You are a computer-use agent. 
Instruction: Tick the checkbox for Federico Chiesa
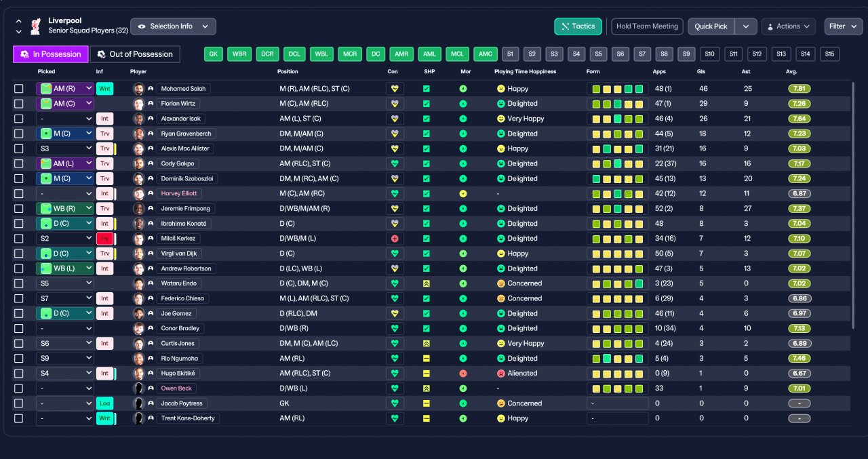point(19,298)
